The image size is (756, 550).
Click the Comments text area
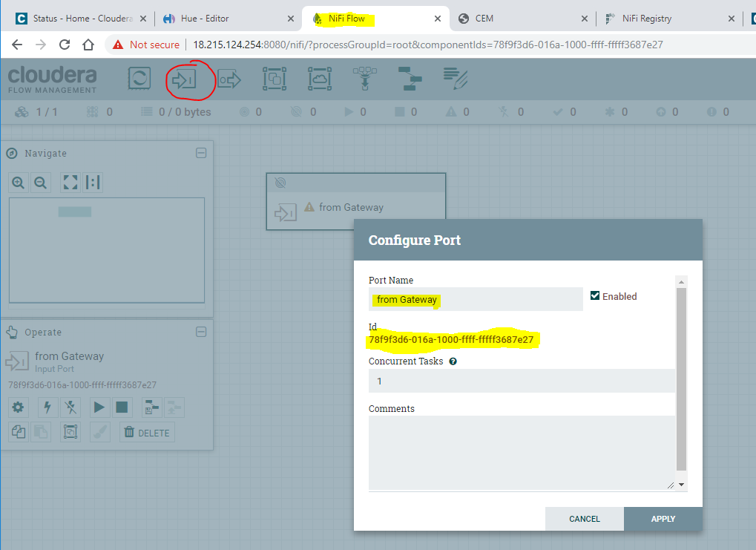522,453
